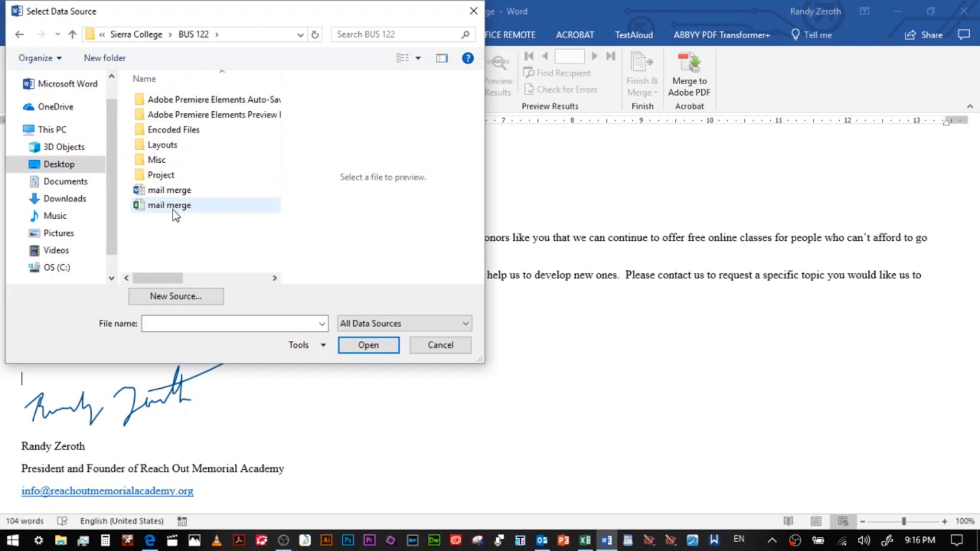Viewport: 980px width, 551px height.
Task: Open the Organize dropdown menu
Action: point(40,58)
